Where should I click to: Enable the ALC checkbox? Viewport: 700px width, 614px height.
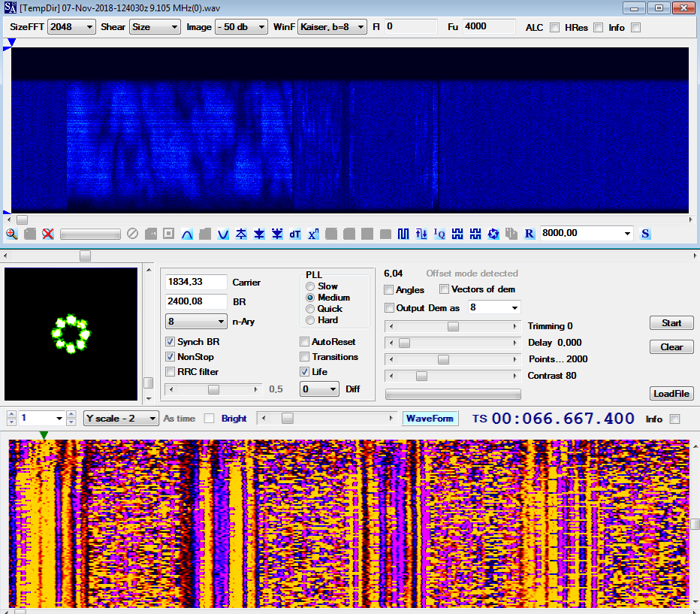(x=554, y=28)
